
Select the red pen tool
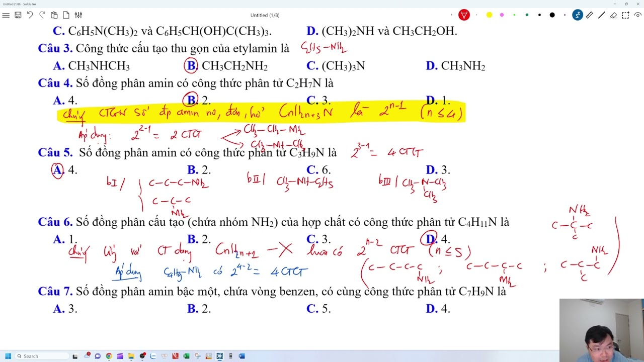tap(464, 15)
